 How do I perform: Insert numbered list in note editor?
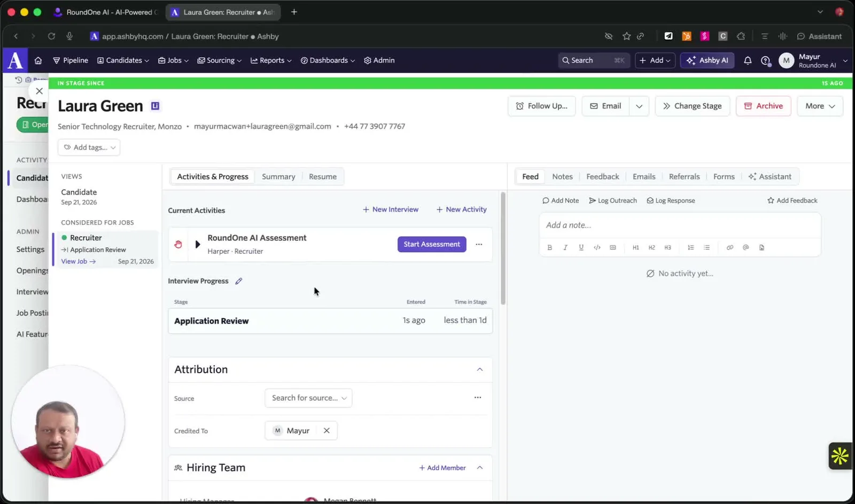(691, 247)
